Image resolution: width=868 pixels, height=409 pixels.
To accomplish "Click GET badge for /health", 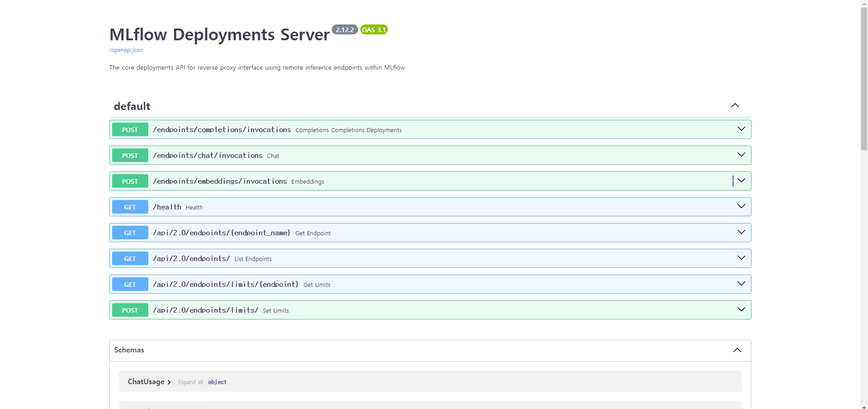I will click(130, 207).
